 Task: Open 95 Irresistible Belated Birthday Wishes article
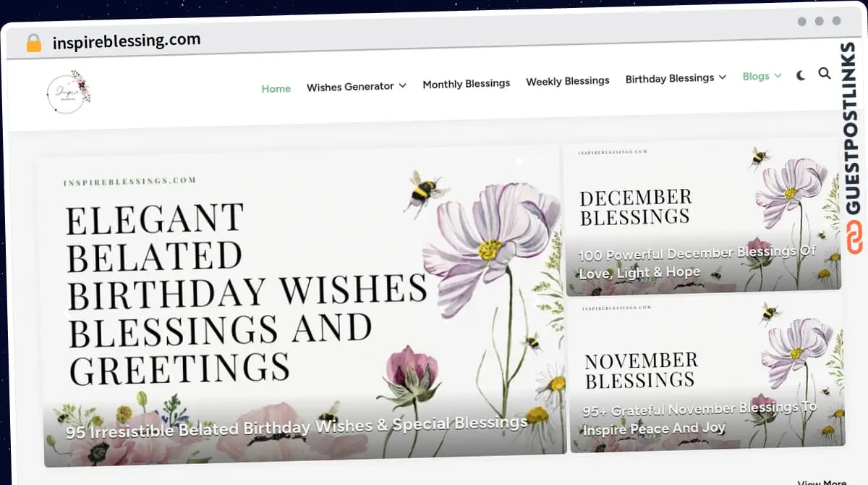297,427
